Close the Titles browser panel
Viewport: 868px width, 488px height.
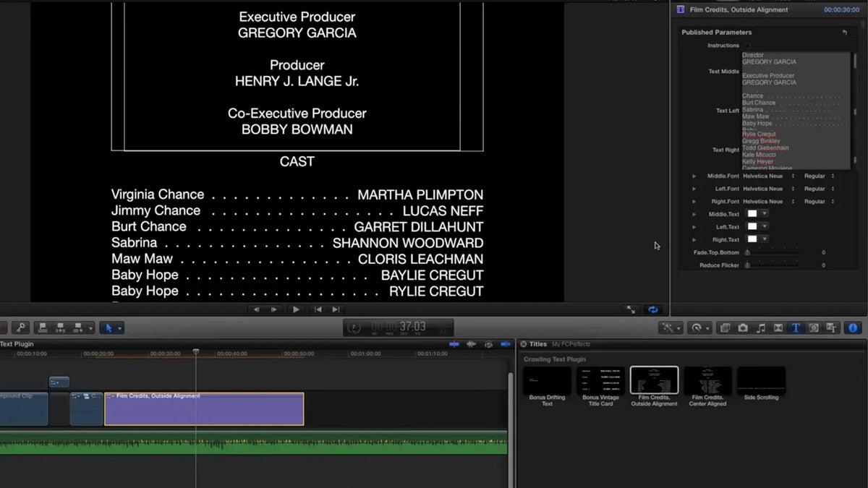tap(524, 344)
